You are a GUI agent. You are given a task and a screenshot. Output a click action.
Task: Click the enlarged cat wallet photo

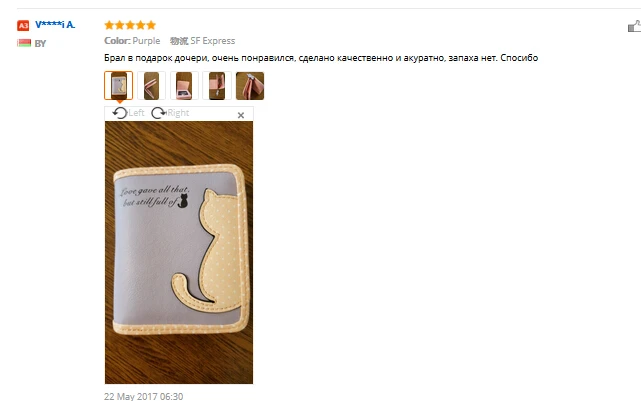[x=179, y=252]
